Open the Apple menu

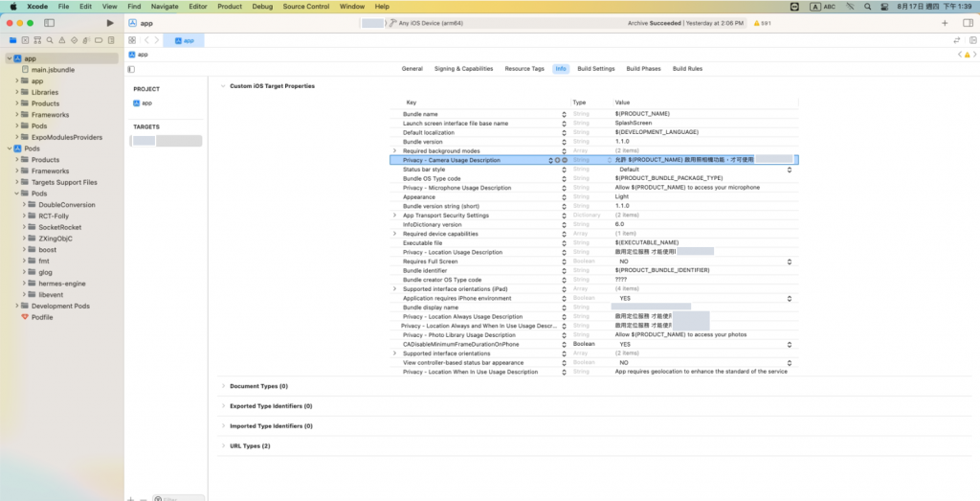pos(13,7)
